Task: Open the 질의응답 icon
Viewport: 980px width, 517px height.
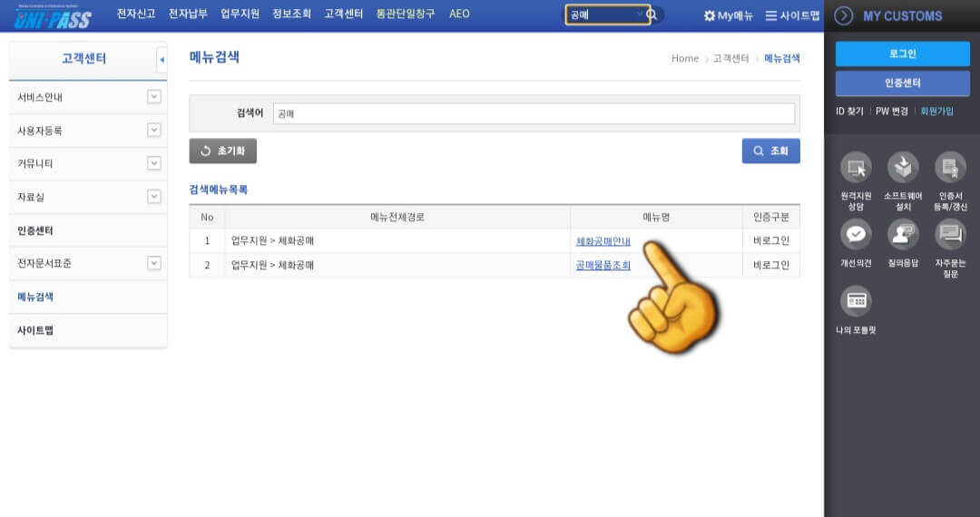Action: [903, 234]
